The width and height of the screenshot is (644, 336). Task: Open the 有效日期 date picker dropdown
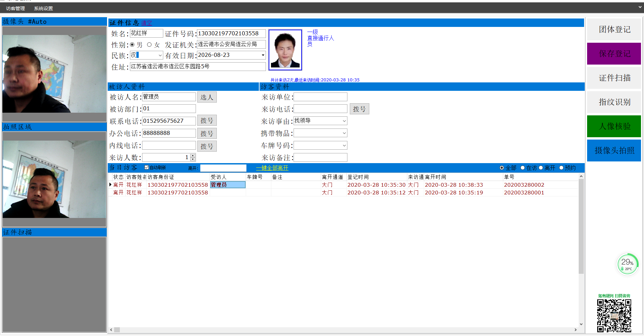click(263, 55)
